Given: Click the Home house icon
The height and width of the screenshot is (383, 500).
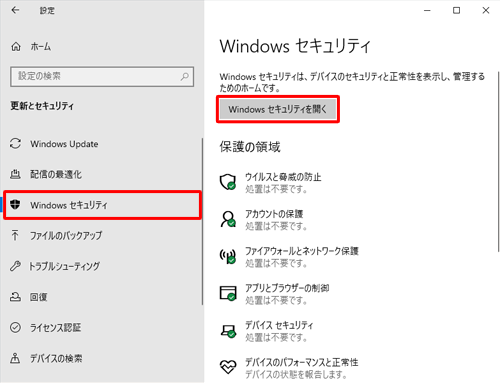Looking at the screenshot, I should [x=16, y=47].
